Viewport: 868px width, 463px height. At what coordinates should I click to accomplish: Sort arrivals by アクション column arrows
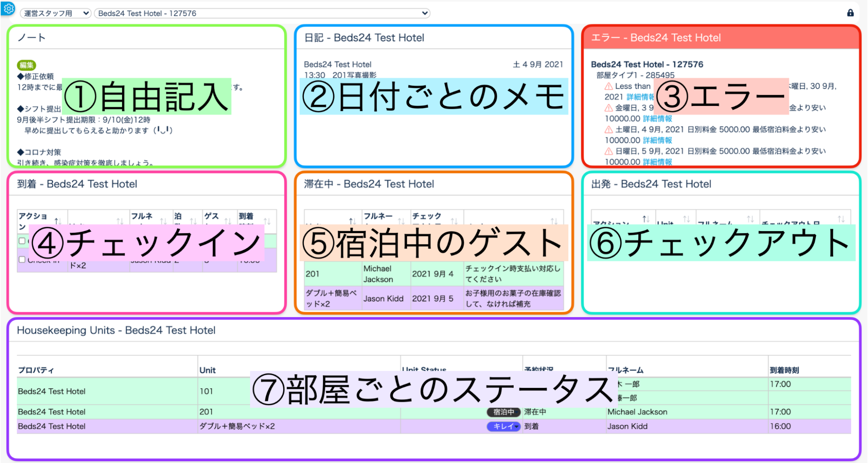pyautogui.click(x=58, y=220)
